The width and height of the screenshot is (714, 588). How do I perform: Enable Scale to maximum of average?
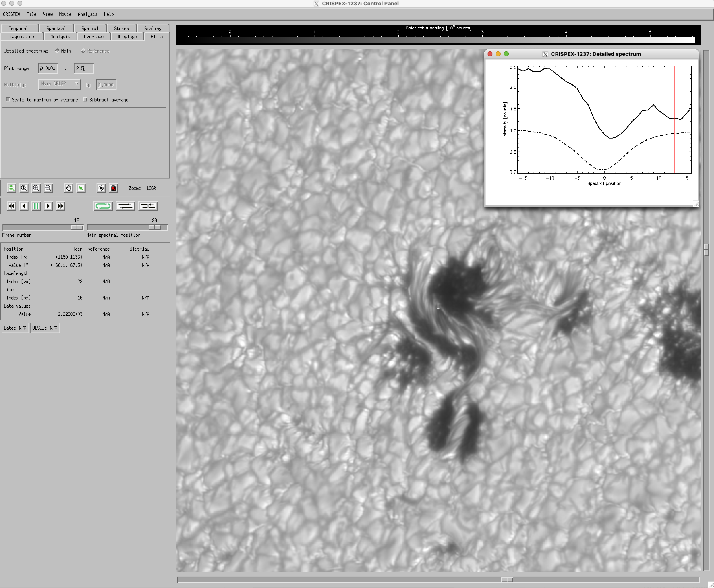8,100
